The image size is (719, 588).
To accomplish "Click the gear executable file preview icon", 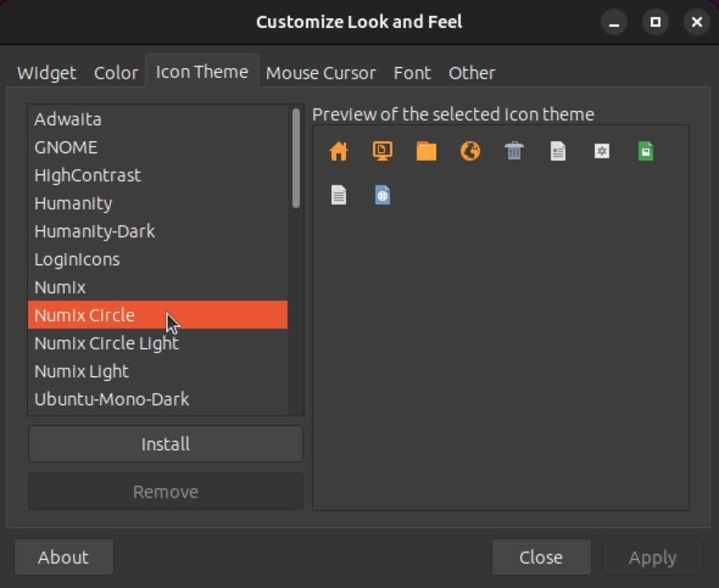I will pos(602,152).
